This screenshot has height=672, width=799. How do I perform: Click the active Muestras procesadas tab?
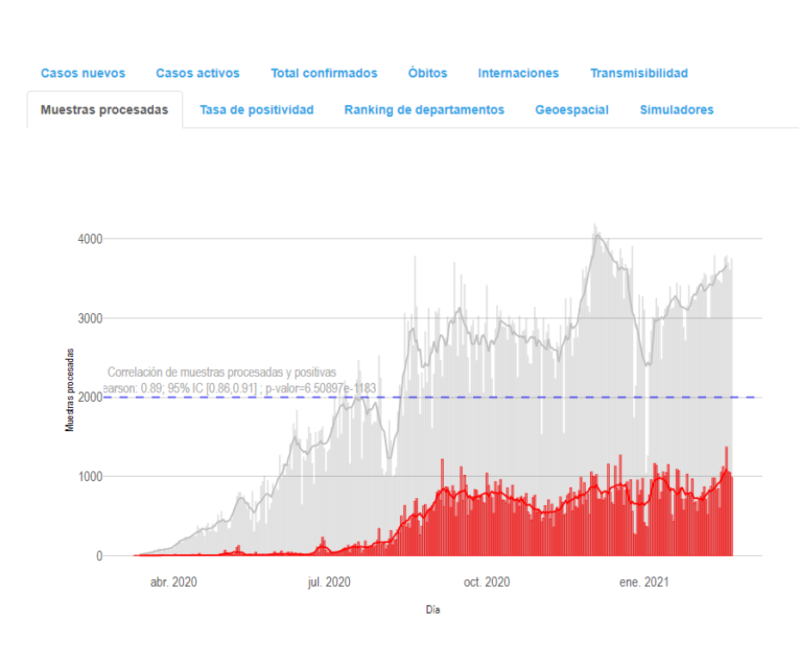[x=104, y=110]
